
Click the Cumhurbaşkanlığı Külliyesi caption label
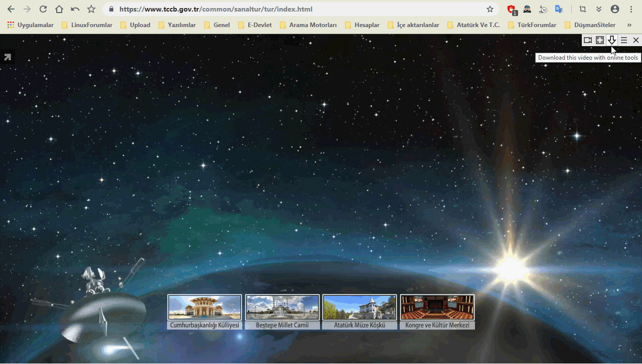[205, 325]
